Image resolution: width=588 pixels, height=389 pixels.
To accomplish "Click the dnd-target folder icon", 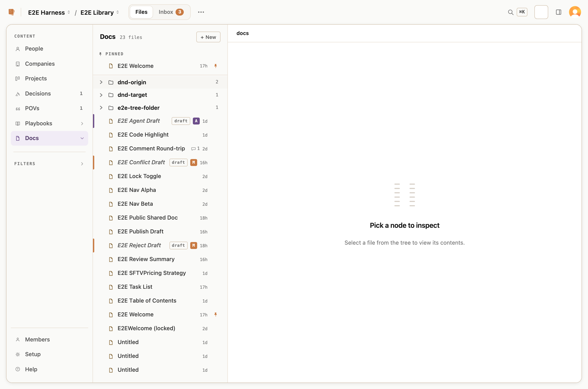I will pos(111,95).
